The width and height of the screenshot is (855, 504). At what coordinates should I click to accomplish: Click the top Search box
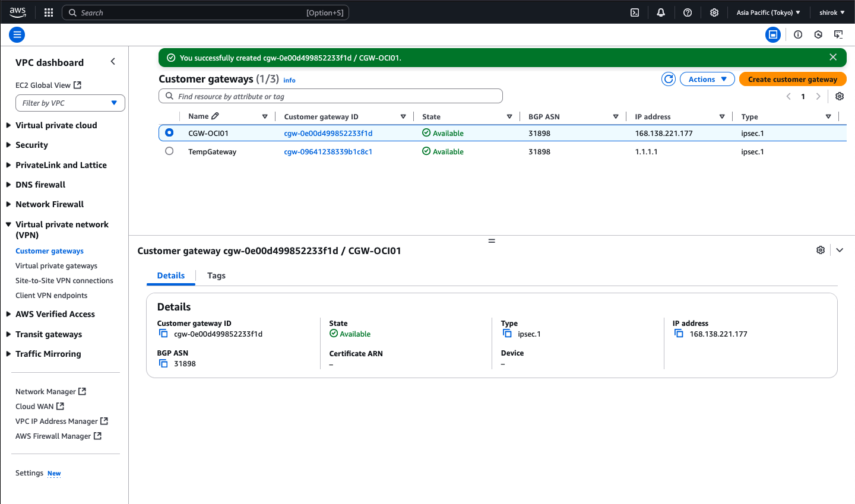pos(205,12)
